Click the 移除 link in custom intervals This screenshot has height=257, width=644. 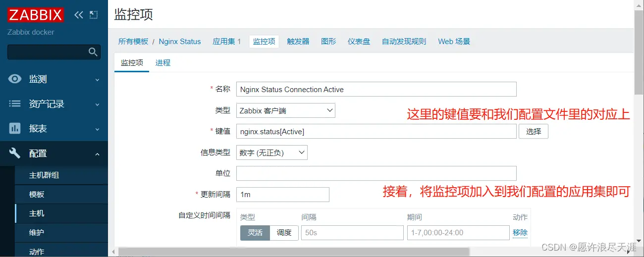click(520, 233)
